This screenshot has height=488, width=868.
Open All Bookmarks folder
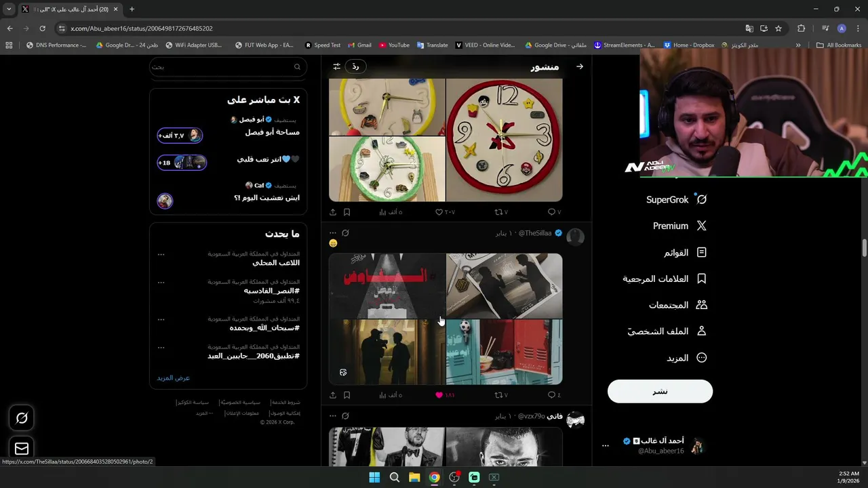pos(839,45)
